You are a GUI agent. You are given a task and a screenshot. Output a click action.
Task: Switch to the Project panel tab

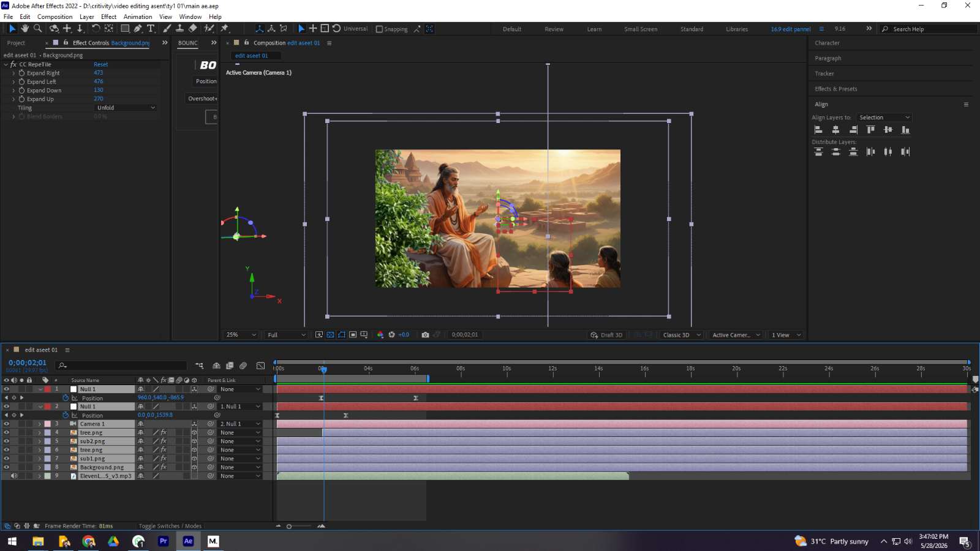click(x=16, y=43)
